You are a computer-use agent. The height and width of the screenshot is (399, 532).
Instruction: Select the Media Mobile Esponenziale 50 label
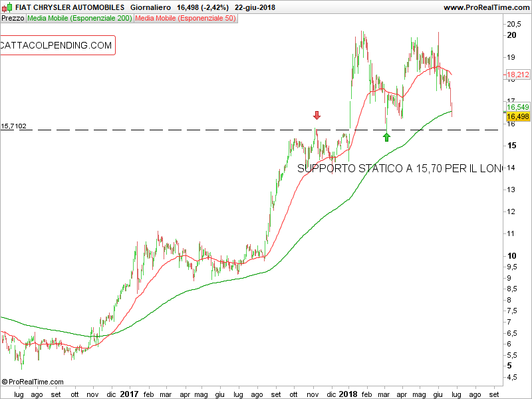point(185,19)
